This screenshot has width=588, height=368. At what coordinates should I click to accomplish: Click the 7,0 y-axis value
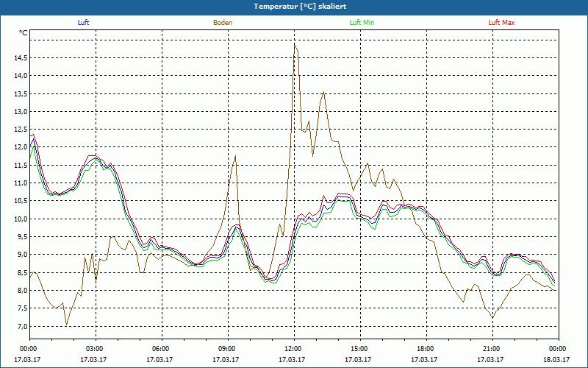[x=23, y=326]
